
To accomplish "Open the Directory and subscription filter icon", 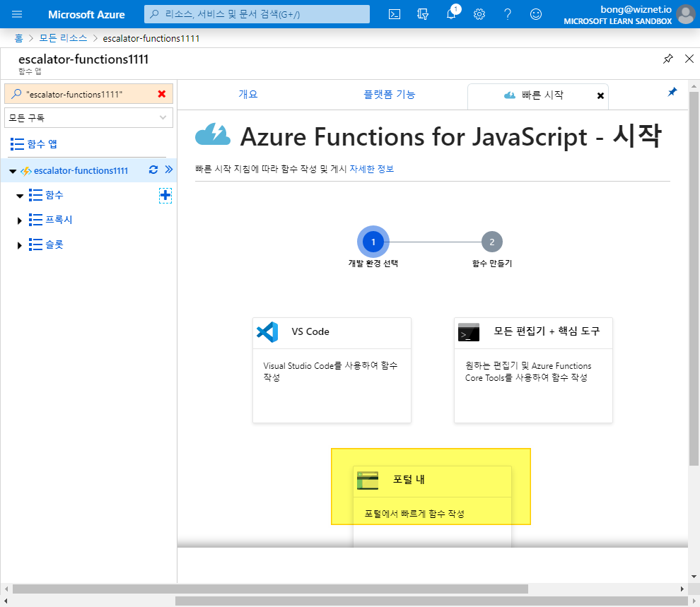I will (x=422, y=14).
